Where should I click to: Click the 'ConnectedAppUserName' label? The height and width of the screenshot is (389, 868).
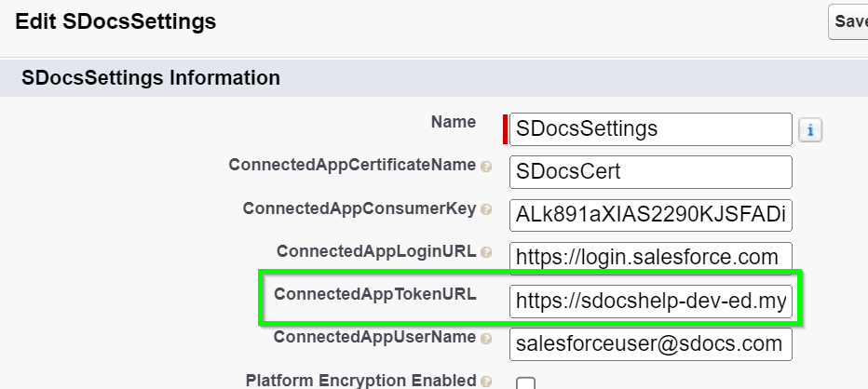pos(374,337)
